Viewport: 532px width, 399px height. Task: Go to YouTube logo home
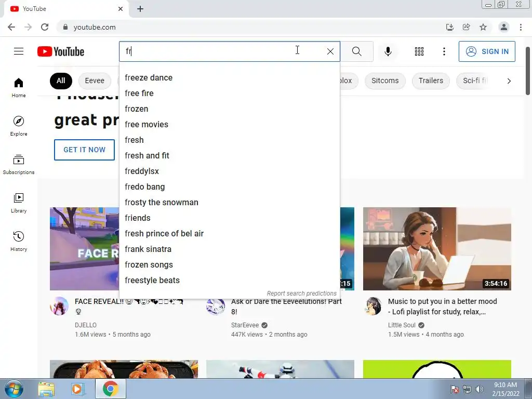tap(61, 51)
